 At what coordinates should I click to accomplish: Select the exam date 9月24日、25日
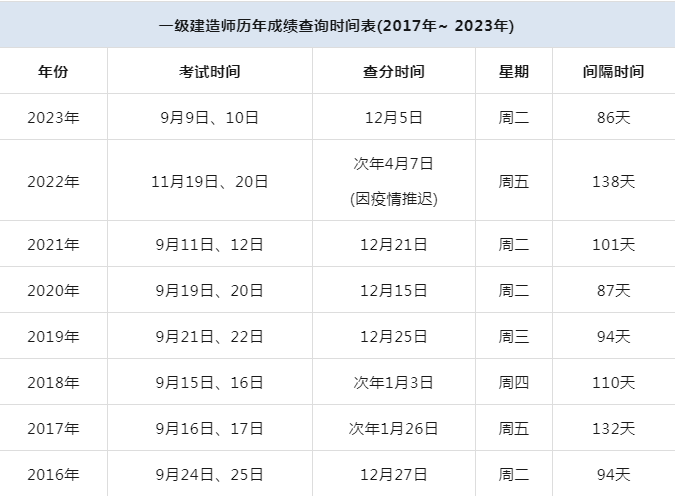[x=209, y=474]
